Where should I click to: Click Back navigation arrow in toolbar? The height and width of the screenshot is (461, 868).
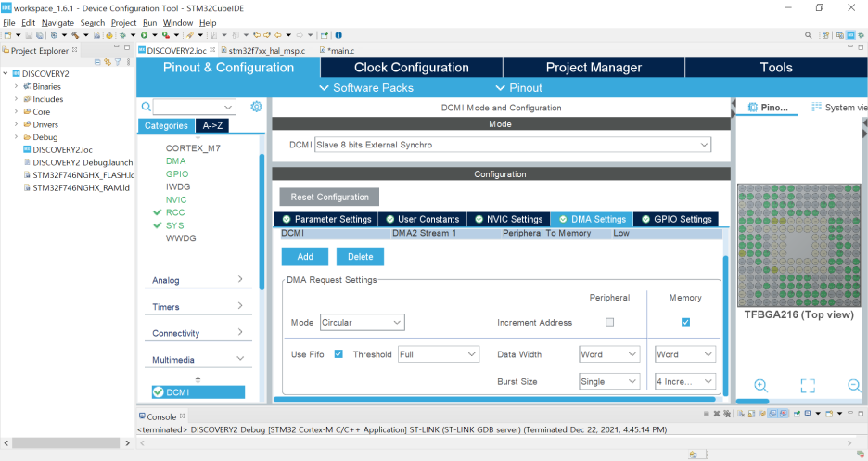[278, 35]
